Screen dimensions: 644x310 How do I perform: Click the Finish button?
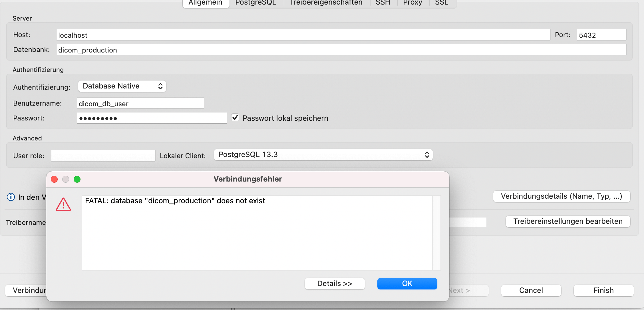[603, 290]
